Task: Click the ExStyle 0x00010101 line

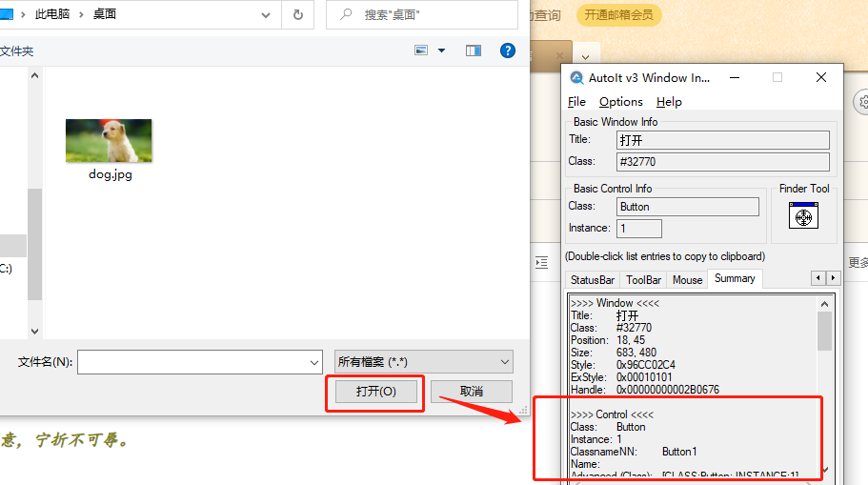Action: pos(621,377)
